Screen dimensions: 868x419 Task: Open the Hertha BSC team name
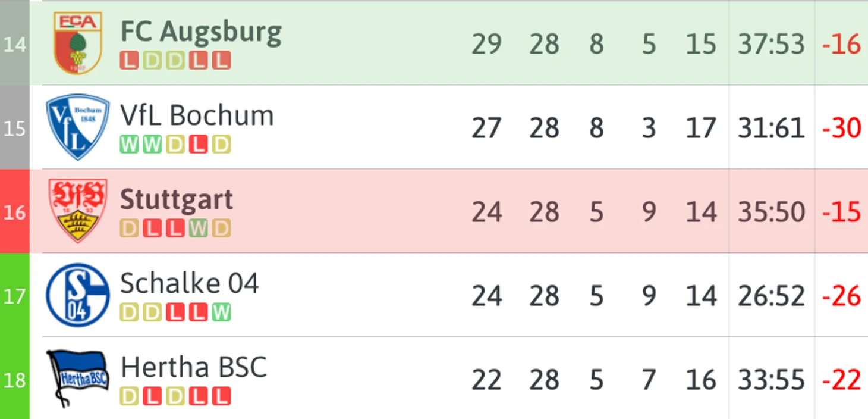click(x=194, y=367)
